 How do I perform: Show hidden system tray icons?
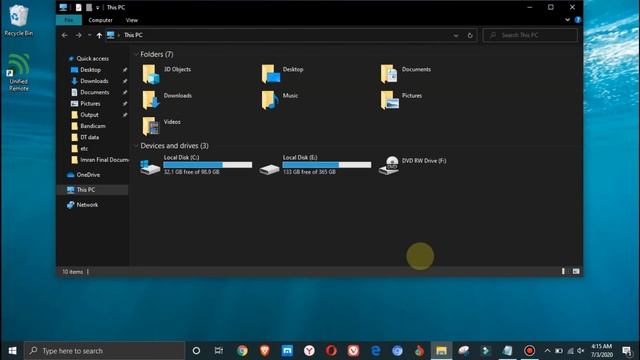pos(547,351)
